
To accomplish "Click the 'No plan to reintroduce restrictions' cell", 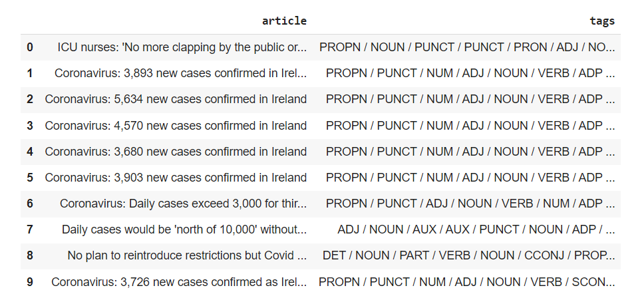I will [x=187, y=255].
